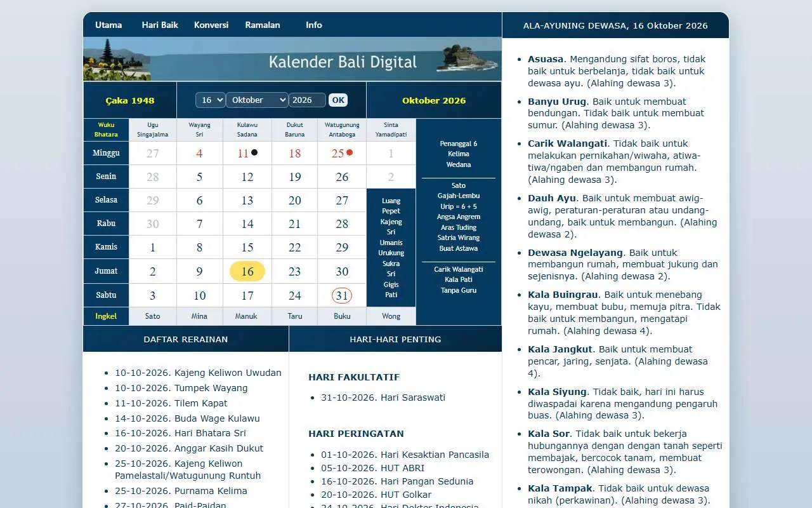This screenshot has height=508, width=812.
Task: Click the Purnama Kelima entry
Action: coord(181,491)
